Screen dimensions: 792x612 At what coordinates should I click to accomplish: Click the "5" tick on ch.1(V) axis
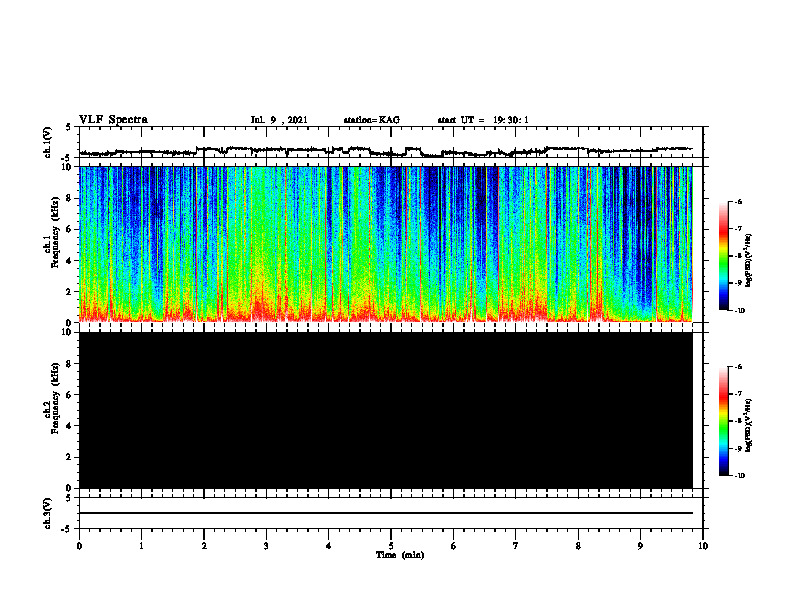(x=69, y=127)
